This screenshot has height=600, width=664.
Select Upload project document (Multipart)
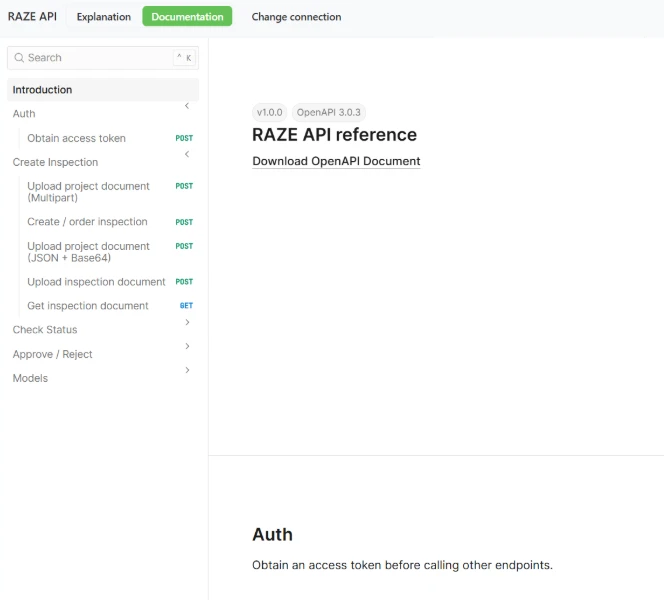click(89, 192)
